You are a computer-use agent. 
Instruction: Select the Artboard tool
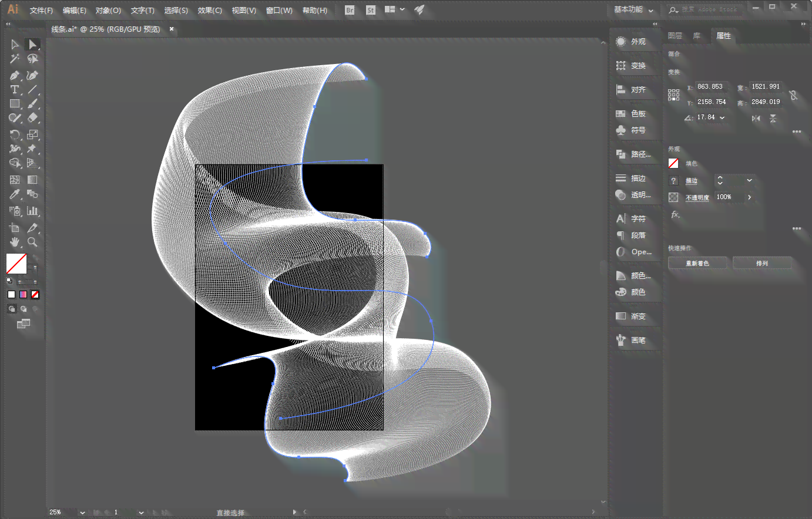click(x=15, y=228)
